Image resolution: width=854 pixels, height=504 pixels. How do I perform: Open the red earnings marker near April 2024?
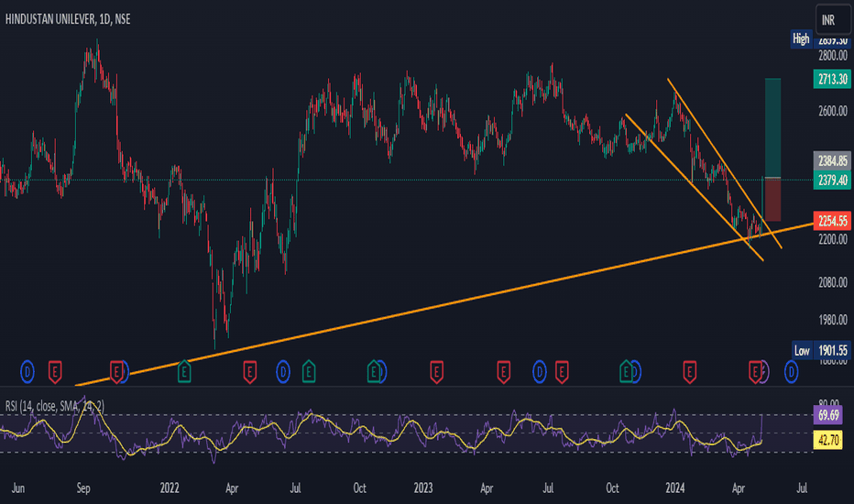tap(754, 372)
